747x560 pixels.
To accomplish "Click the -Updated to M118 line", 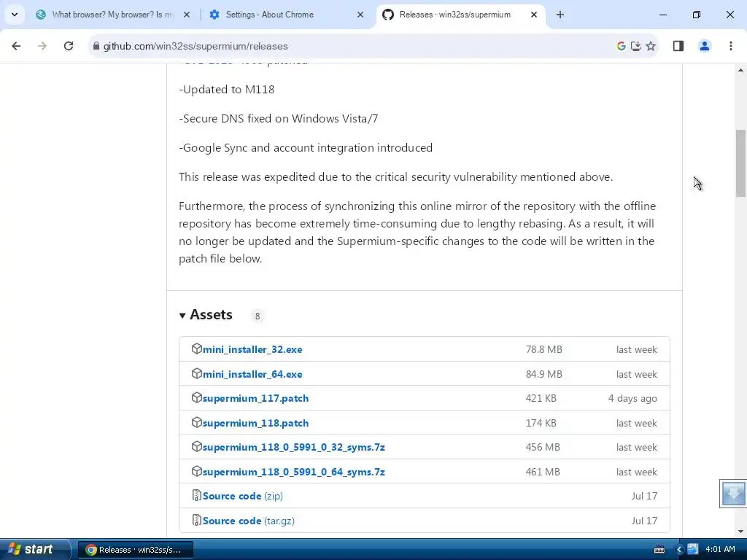I will [227, 90].
